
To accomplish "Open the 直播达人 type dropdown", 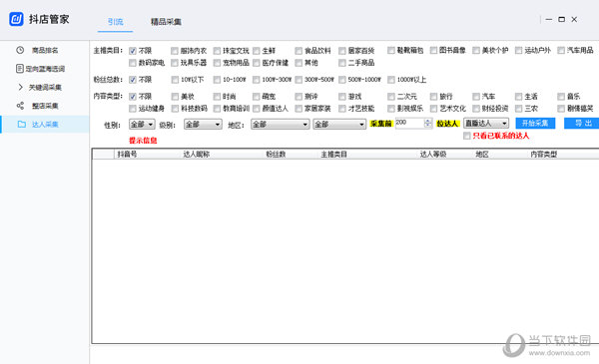I will pyautogui.click(x=486, y=124).
